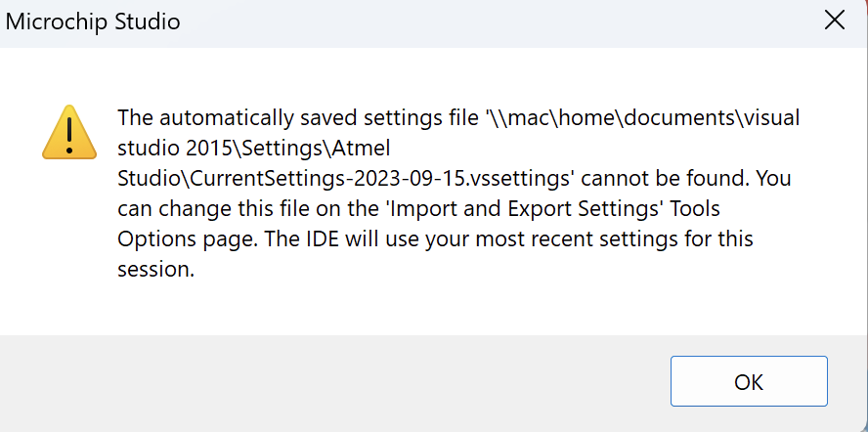Click the OK button

pos(749,381)
